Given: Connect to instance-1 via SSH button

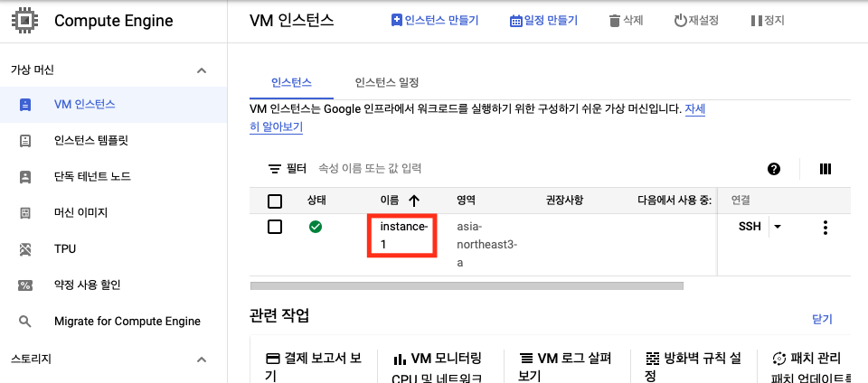Looking at the screenshot, I should point(750,227).
